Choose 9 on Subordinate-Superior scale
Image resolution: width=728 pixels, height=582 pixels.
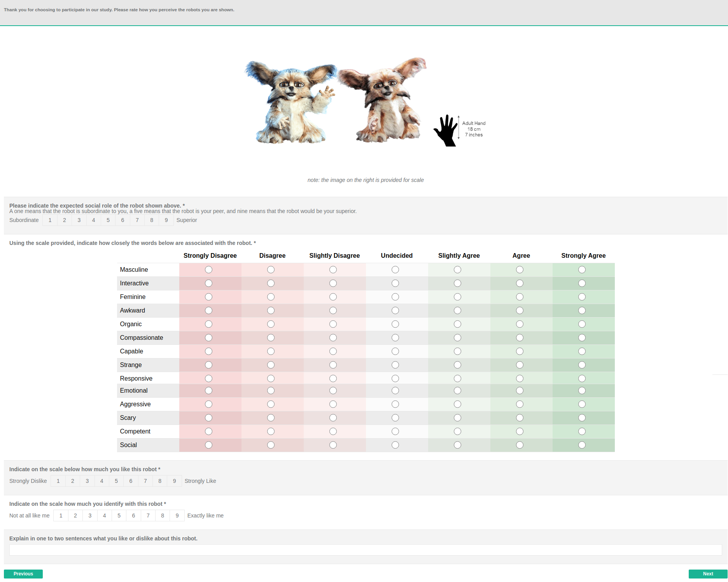pyautogui.click(x=166, y=220)
